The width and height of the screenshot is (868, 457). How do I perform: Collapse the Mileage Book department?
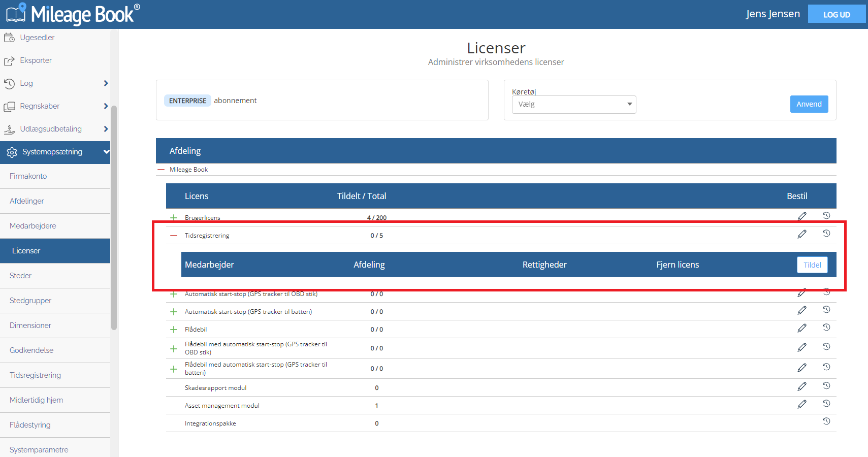tap(161, 170)
